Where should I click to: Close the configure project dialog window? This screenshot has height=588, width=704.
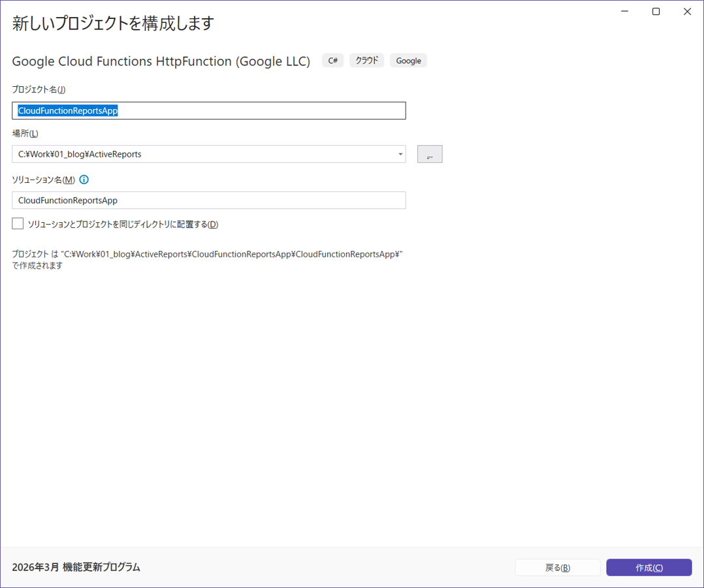(688, 12)
